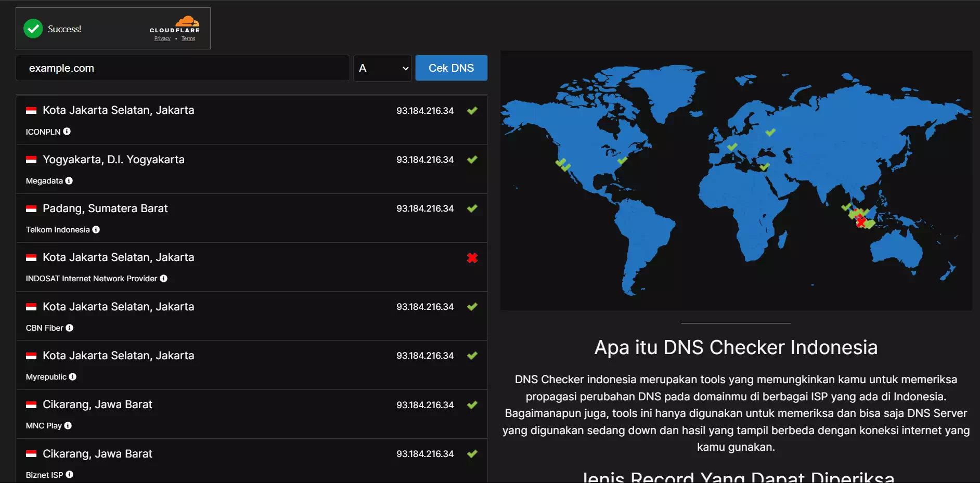Click the Apa itu DNS Checker Indonesia heading
The image size is (980, 483).
[736, 347]
